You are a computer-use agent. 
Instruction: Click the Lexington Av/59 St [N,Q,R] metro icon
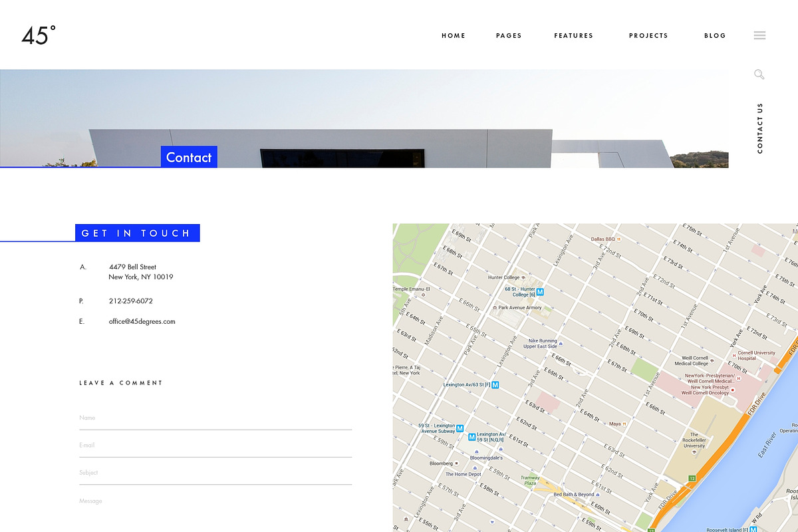click(x=471, y=438)
